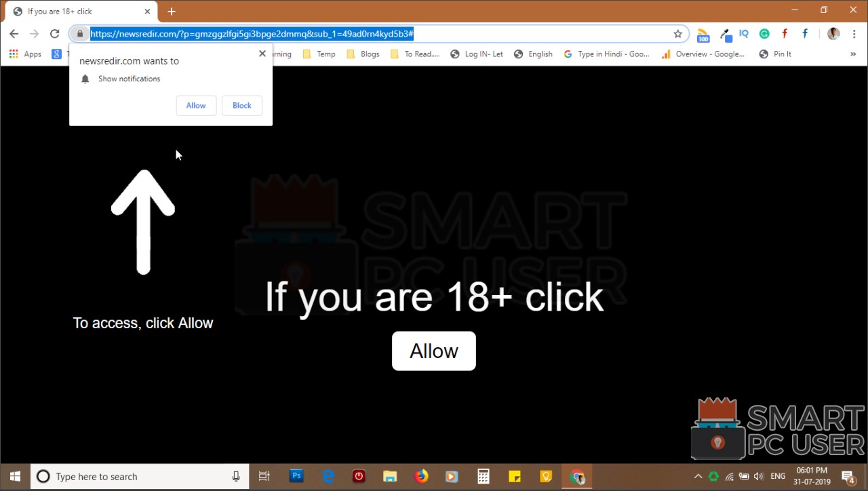Click the site security padlock icon
Screen dimensions: 868x491
click(x=79, y=33)
